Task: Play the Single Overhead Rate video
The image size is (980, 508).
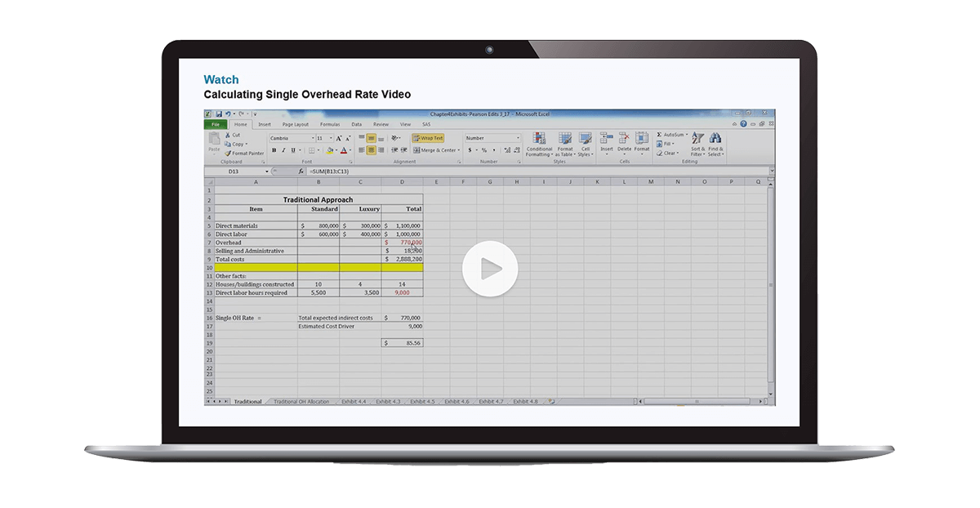Action: [x=489, y=268]
